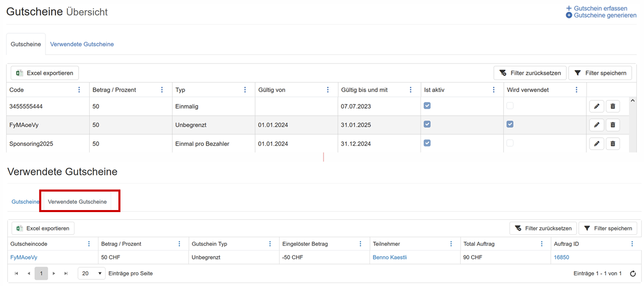The image size is (644, 286).
Task: Open Teilnehmer column three-dot menu
Action: point(451,244)
